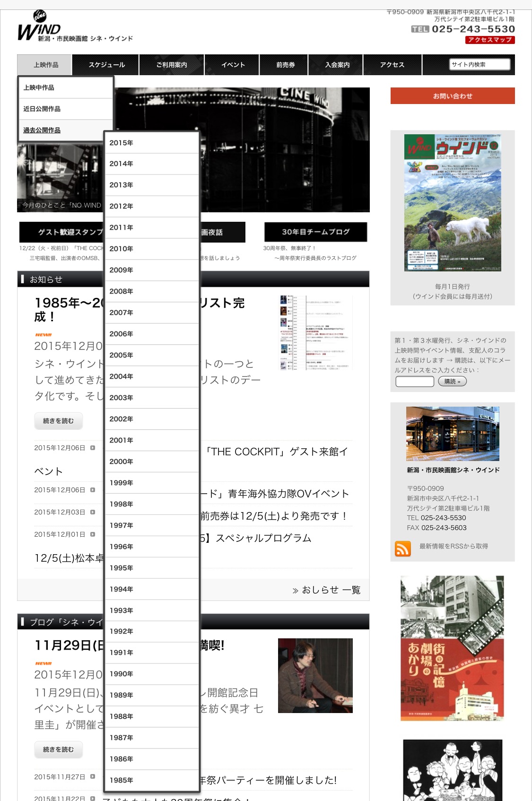Open the blog post photo of man
The image size is (532, 801).
pyautogui.click(x=315, y=675)
